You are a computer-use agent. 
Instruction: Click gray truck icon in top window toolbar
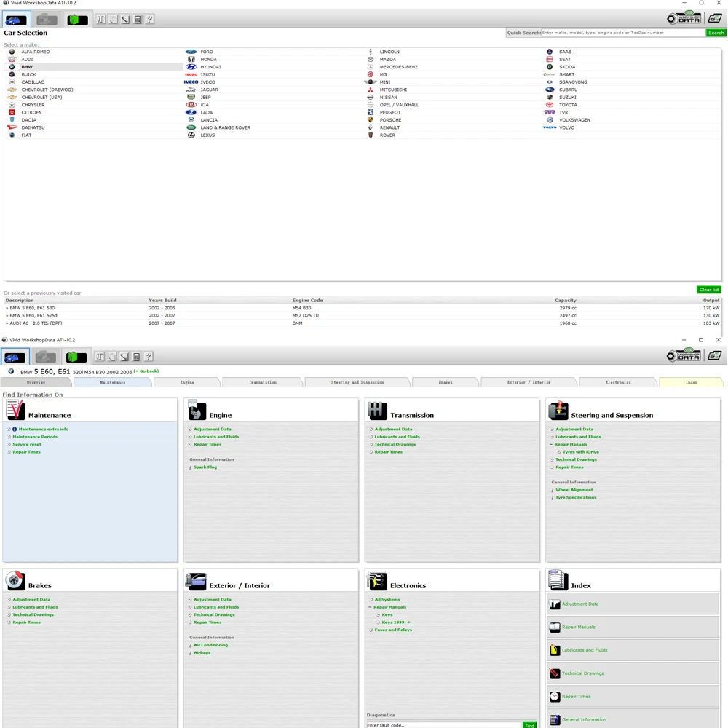47,20
